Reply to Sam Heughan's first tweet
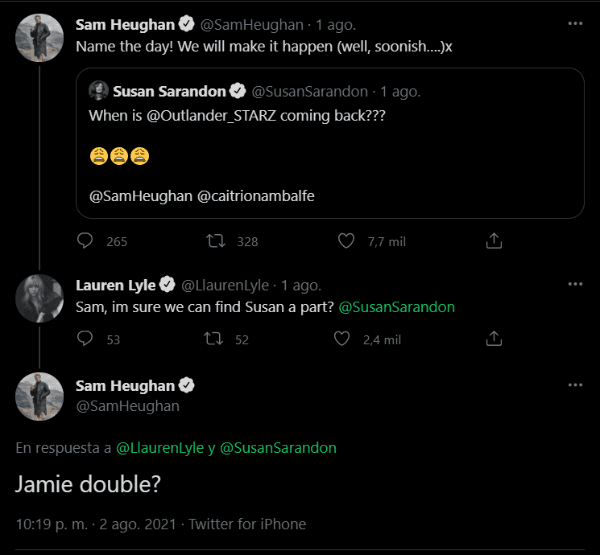Screen dimensions: 600x555 pyautogui.click(x=85, y=241)
